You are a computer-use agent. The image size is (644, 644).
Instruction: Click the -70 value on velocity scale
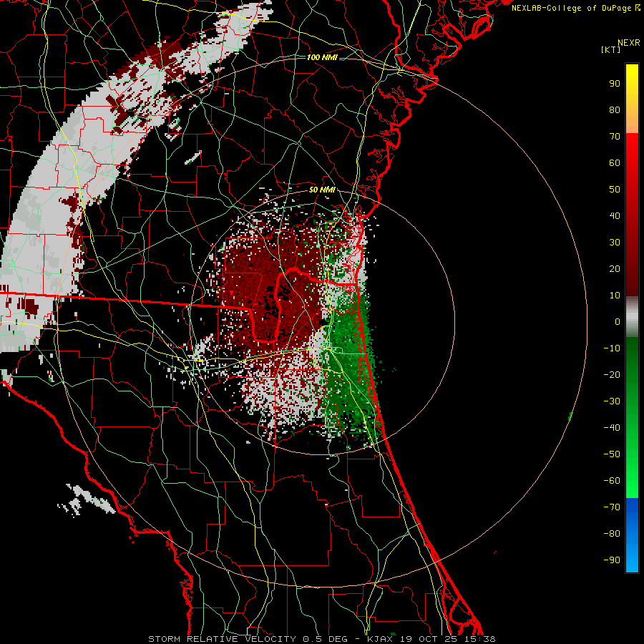point(612,507)
